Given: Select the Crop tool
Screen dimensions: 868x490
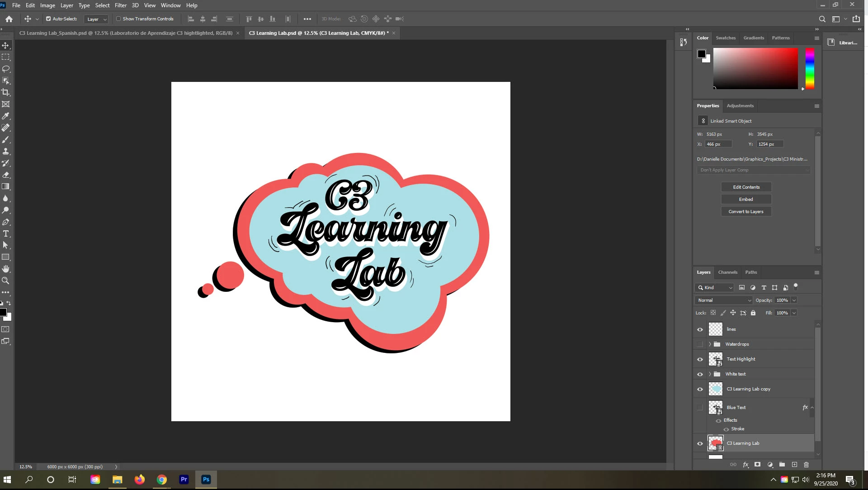Looking at the screenshot, I should click(x=6, y=92).
